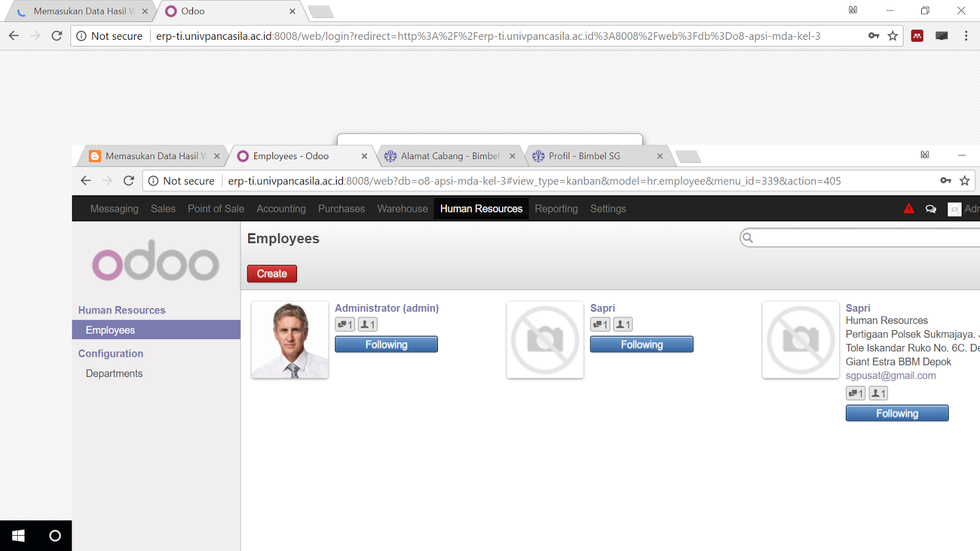Go back in the outer browser window
Screen dimensions: 980x551
tap(14, 36)
